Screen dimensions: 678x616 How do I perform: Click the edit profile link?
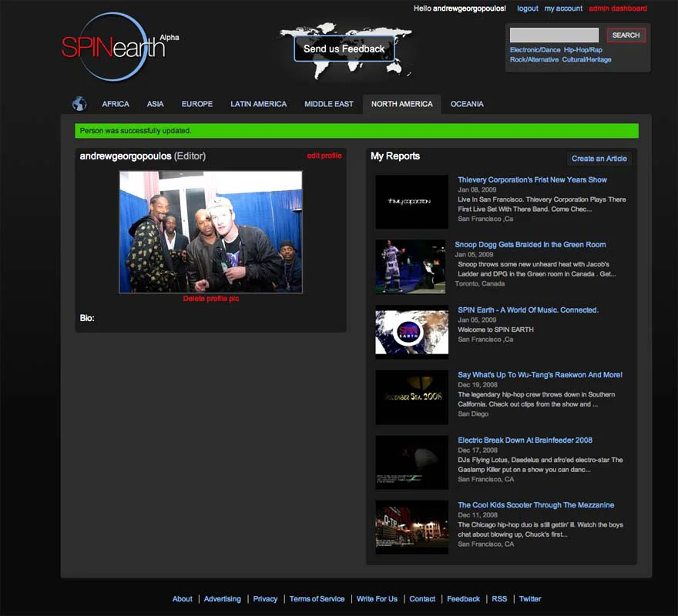[x=324, y=156]
